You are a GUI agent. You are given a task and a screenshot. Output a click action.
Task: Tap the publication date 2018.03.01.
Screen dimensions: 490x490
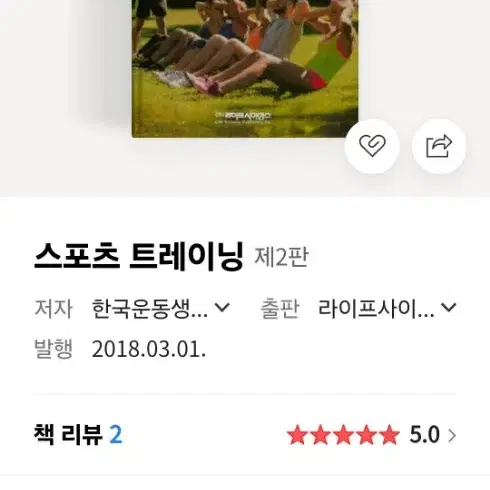coord(149,350)
